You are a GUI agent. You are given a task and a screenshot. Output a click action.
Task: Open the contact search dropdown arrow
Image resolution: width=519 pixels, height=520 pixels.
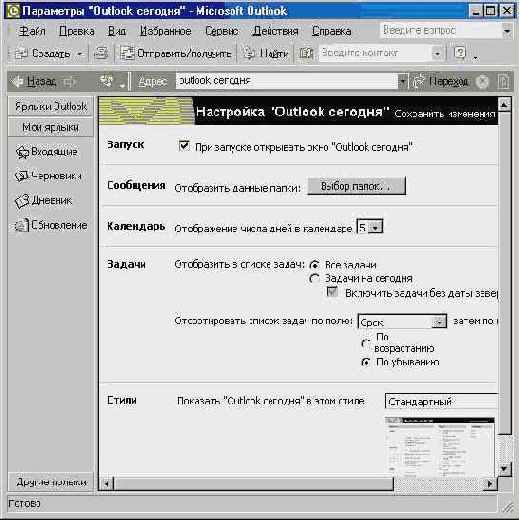click(x=437, y=53)
